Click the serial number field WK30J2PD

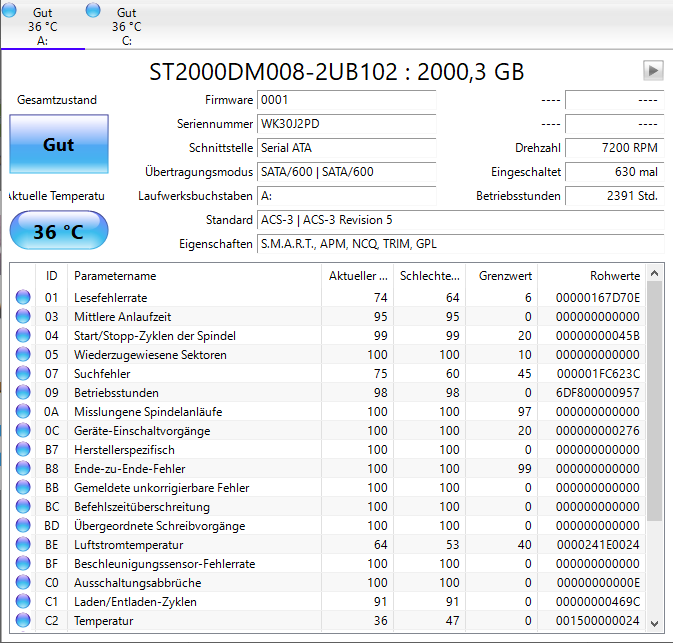(346, 124)
